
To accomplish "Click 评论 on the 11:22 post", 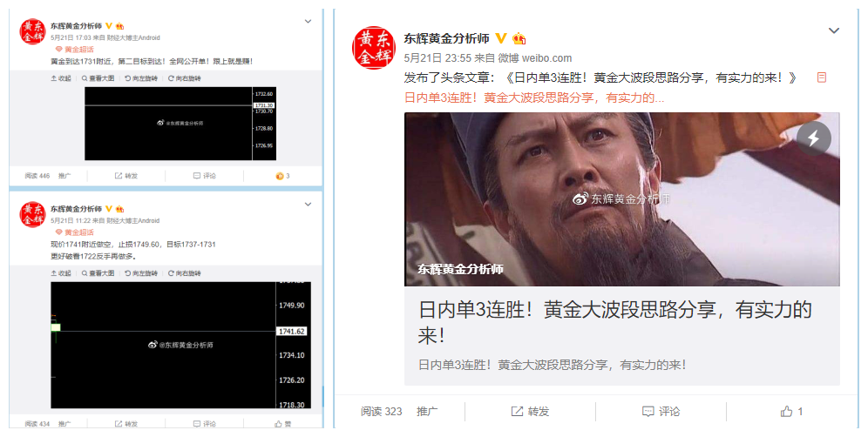I will tap(205, 424).
